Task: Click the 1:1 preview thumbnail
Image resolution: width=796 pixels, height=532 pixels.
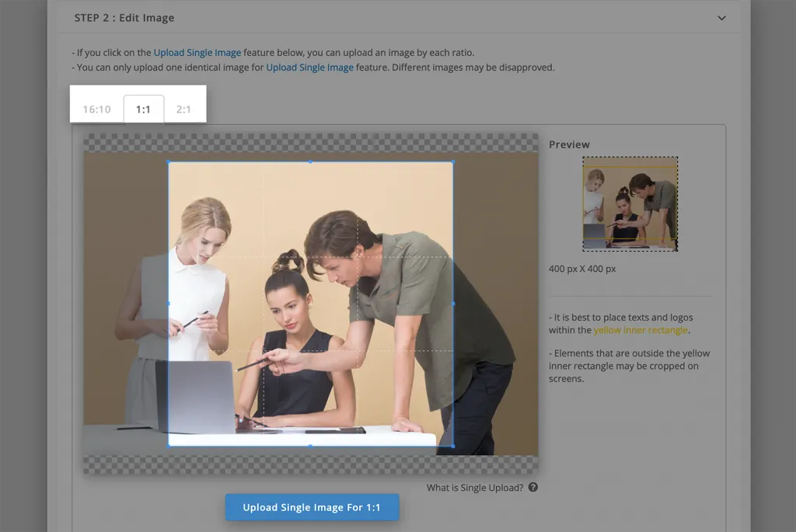Action: tap(630, 204)
